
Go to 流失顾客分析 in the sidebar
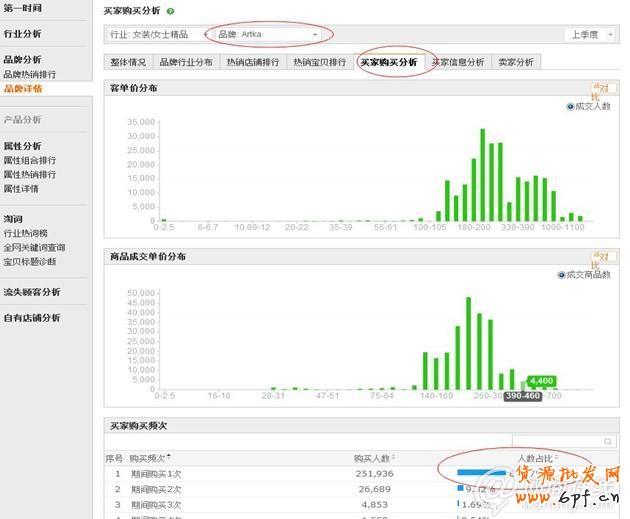(x=31, y=292)
